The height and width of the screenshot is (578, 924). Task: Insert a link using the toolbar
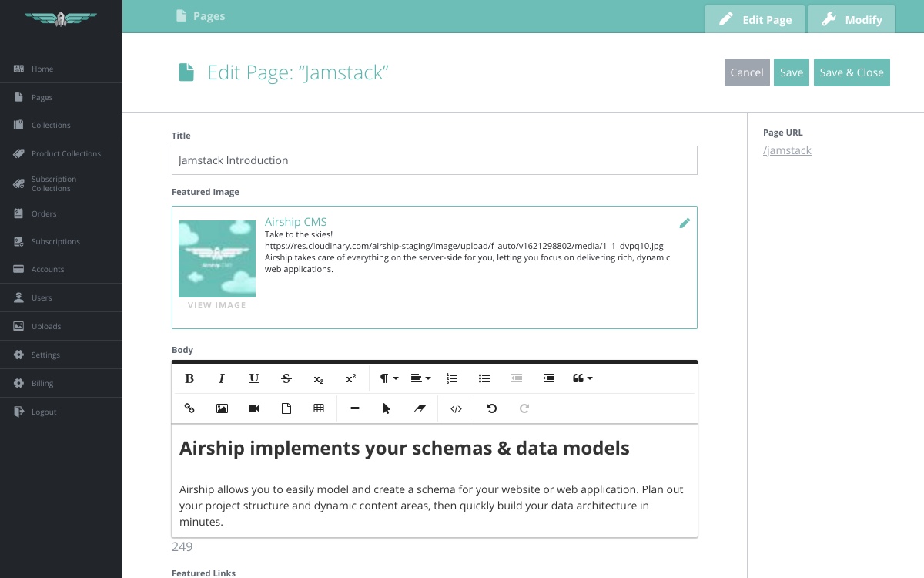[189, 408]
